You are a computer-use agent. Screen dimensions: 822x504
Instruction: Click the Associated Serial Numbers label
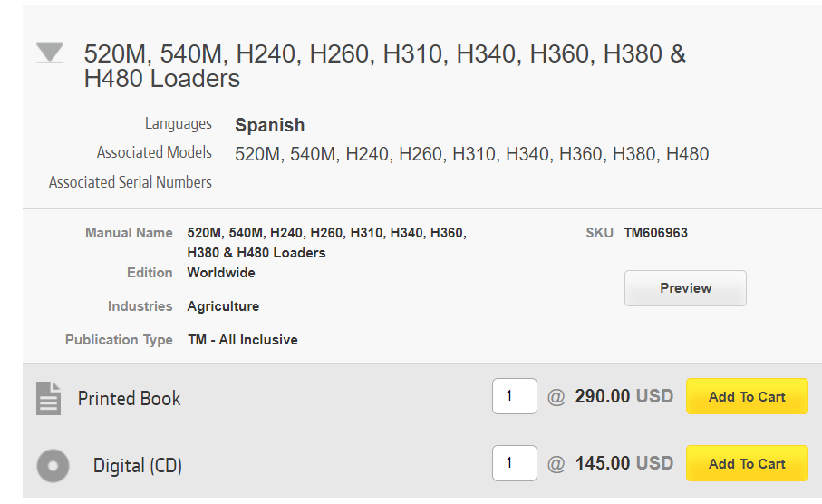(130, 182)
